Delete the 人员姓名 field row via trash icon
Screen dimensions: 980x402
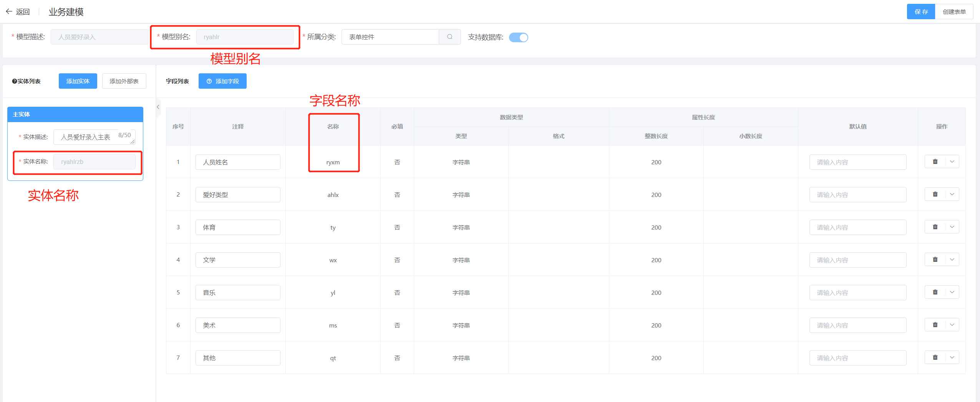(x=935, y=162)
